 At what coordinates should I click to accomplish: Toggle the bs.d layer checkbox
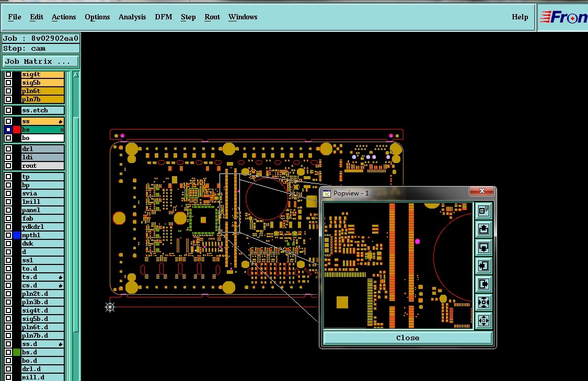coord(8,352)
